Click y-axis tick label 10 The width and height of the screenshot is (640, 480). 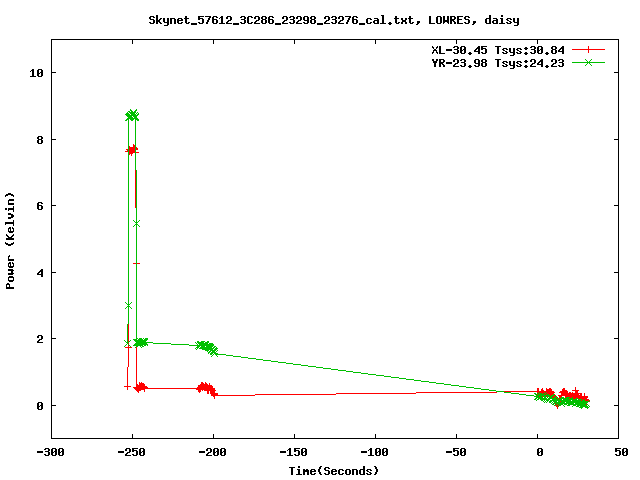pyautogui.click(x=37, y=73)
